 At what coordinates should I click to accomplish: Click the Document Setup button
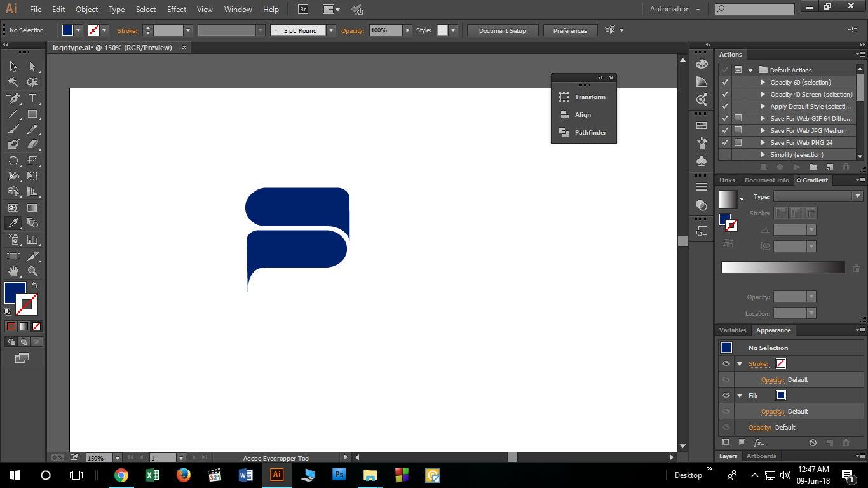pyautogui.click(x=503, y=30)
